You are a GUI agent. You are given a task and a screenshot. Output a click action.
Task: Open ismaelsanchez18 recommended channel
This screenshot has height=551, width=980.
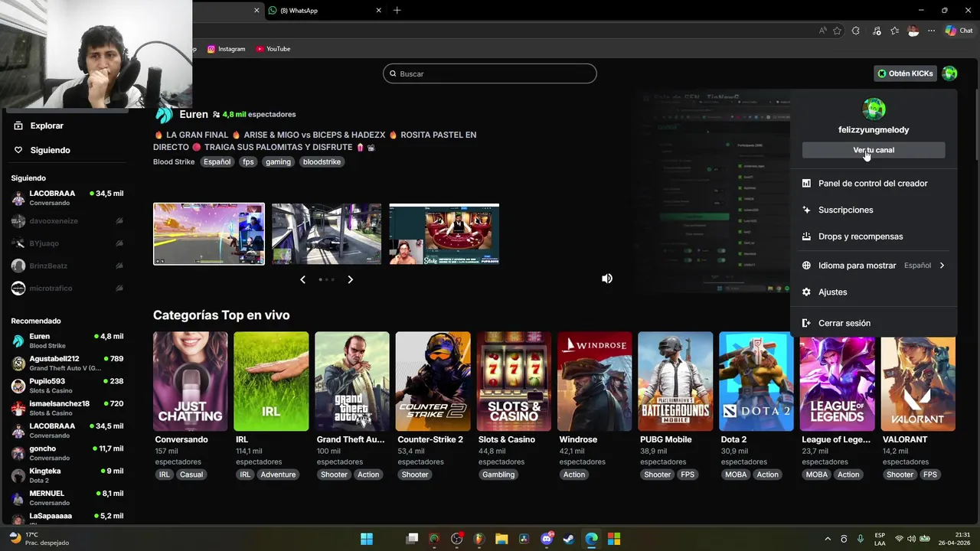click(67, 408)
